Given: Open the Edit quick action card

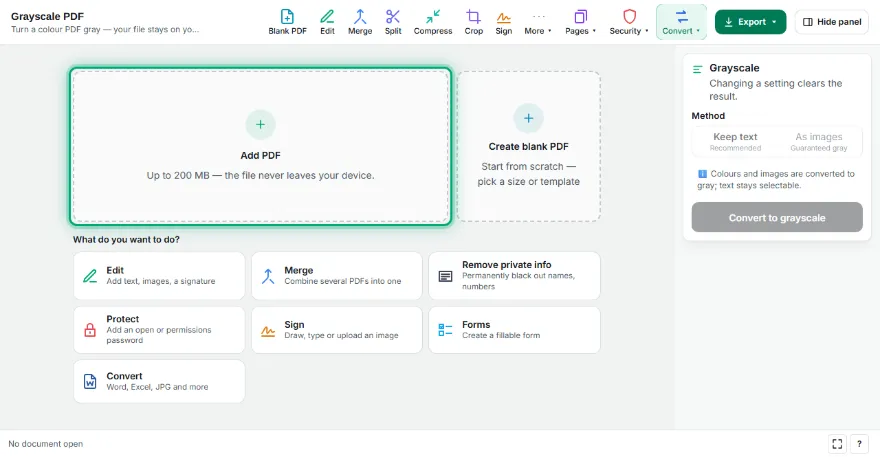Looking at the screenshot, I should (x=159, y=276).
